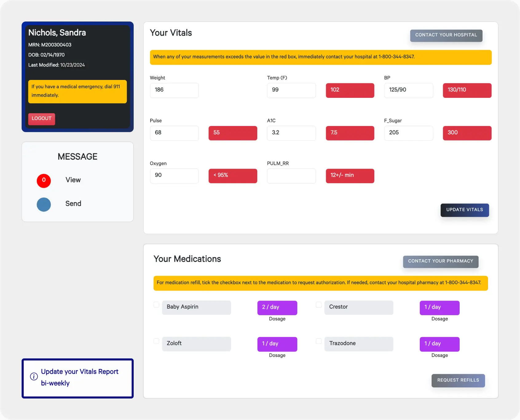Click the blue Send message circle
520x420 pixels.
[44, 204]
